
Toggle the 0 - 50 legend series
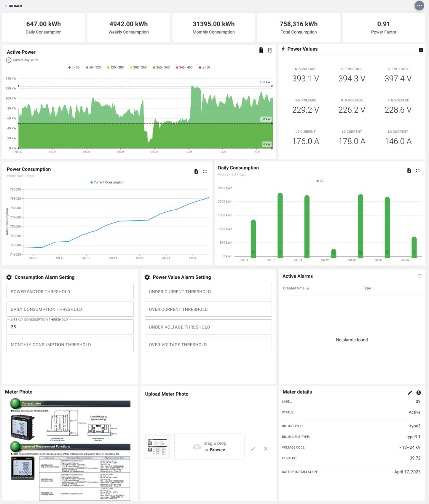click(x=74, y=67)
